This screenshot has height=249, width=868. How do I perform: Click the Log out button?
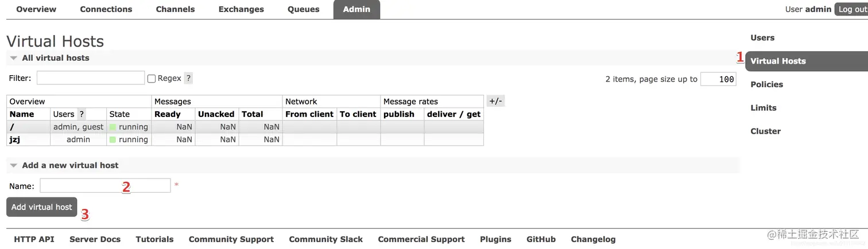pyautogui.click(x=851, y=9)
